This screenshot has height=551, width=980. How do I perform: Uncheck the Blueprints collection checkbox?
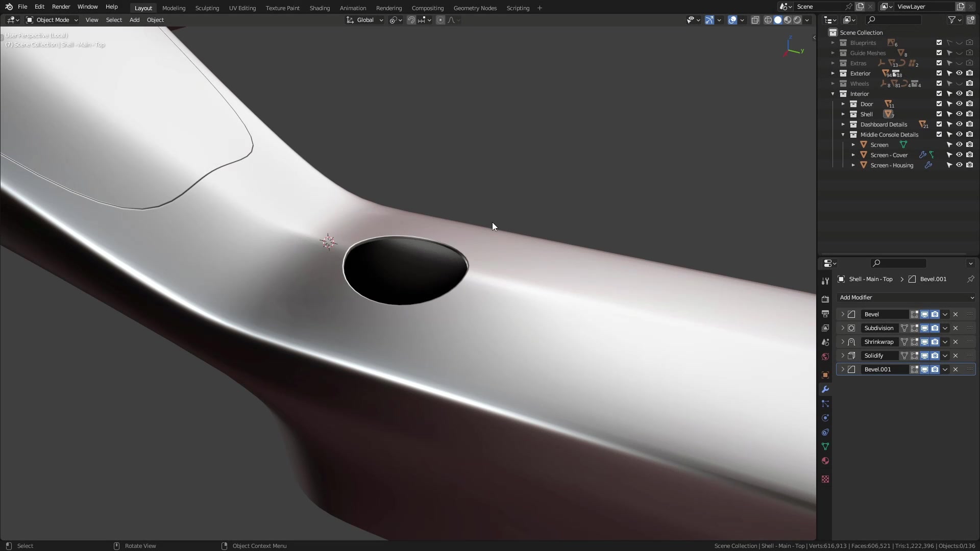point(939,43)
